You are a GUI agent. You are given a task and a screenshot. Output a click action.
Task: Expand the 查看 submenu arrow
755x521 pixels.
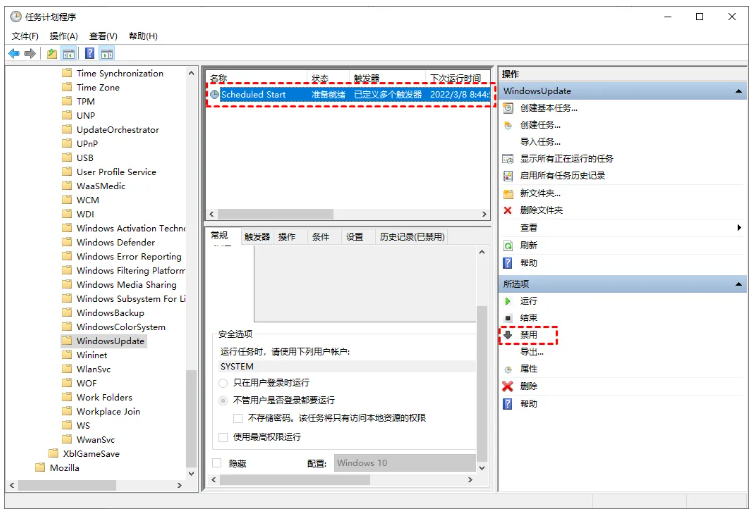pyautogui.click(x=739, y=227)
